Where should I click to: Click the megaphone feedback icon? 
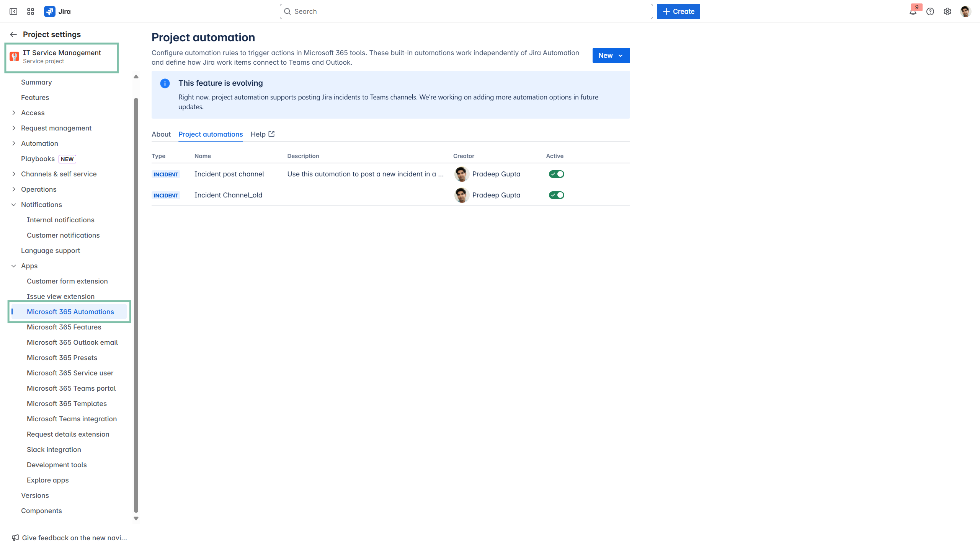[x=15, y=538]
